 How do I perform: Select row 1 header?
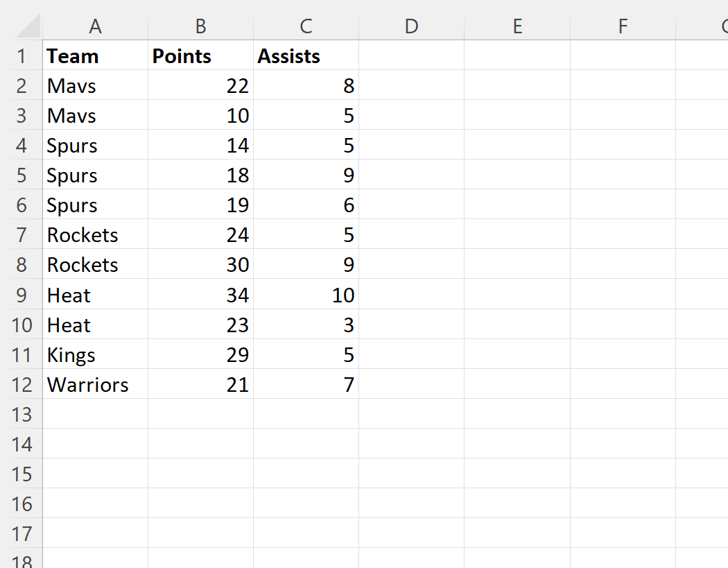coord(21,55)
